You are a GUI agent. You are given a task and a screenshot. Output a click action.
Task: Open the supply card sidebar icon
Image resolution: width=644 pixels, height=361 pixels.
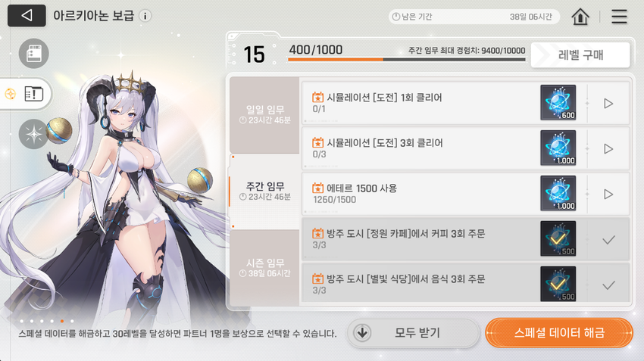(33, 54)
